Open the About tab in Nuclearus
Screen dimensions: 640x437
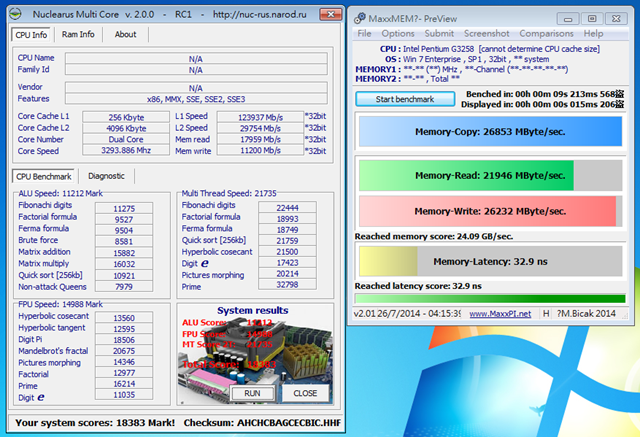(125, 34)
